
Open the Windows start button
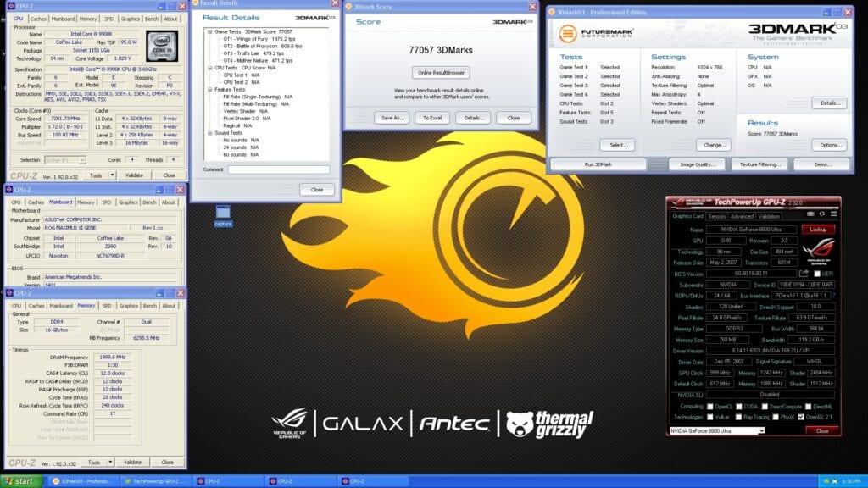pyautogui.click(x=21, y=481)
